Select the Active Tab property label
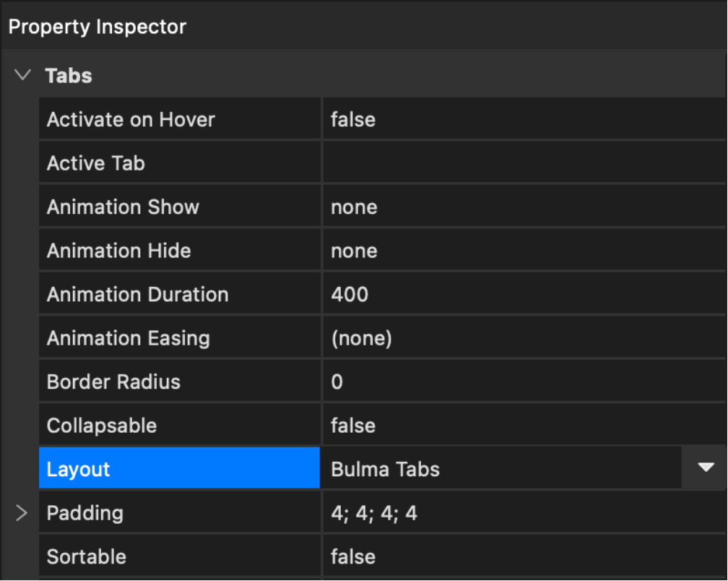The image size is (728, 581). click(96, 163)
